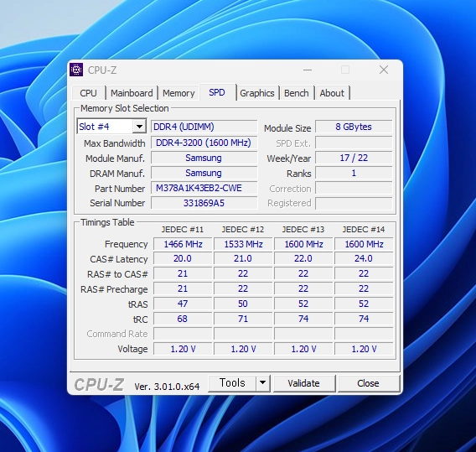Click JEDEC #11 empty Command Rate field

(x=183, y=334)
